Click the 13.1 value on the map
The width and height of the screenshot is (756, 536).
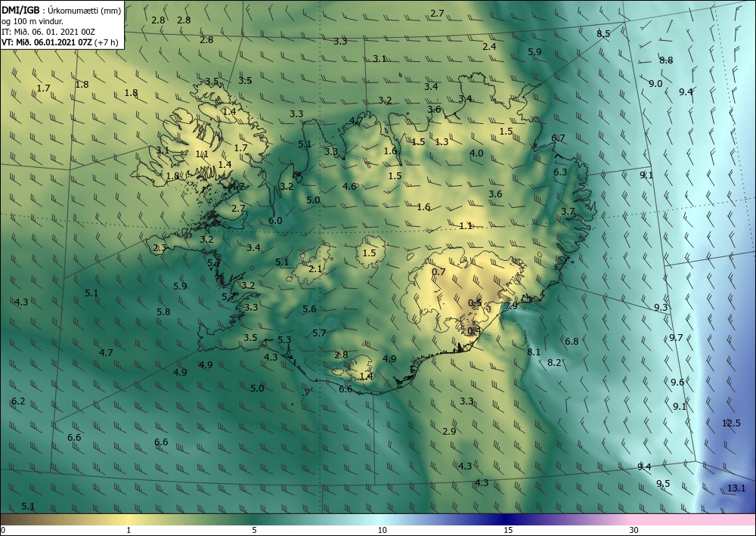[x=736, y=488]
